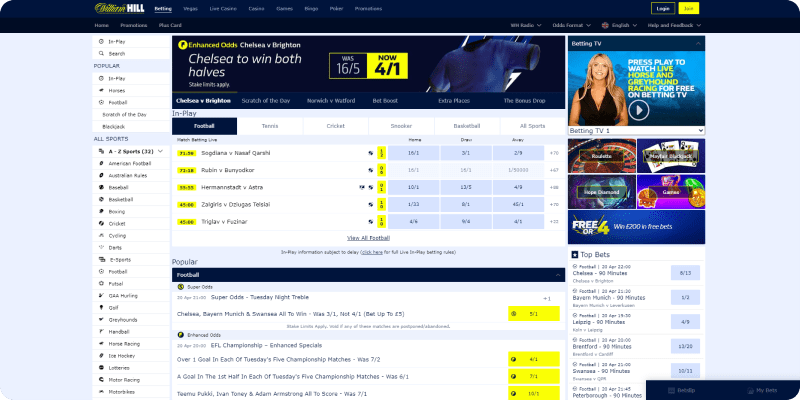The width and height of the screenshot is (800, 400).
Task: Click the Login button
Action: 661,7
